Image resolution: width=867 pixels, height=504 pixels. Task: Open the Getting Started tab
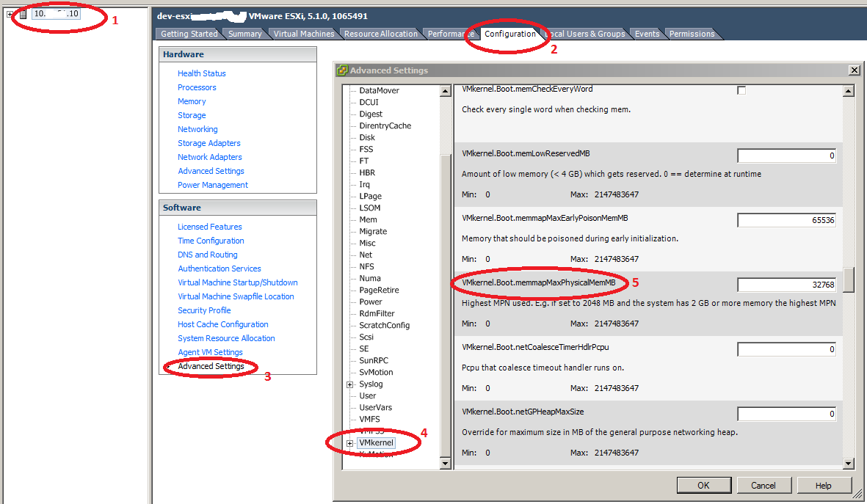tap(189, 34)
